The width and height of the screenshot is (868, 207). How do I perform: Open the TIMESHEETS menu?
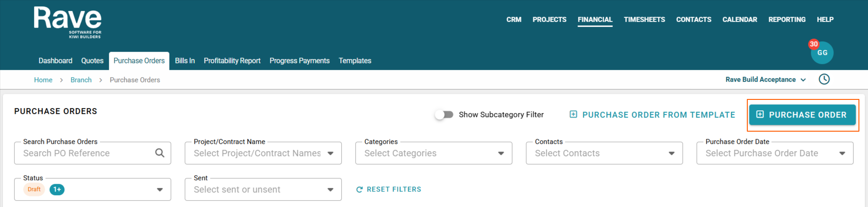(x=644, y=20)
